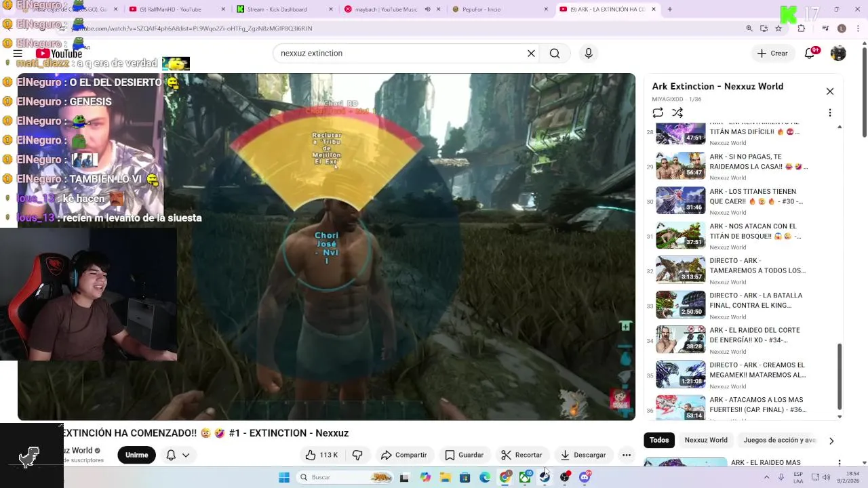Open Chrome three-dot menu
Viewport: 868px width, 488px height.
click(x=856, y=28)
